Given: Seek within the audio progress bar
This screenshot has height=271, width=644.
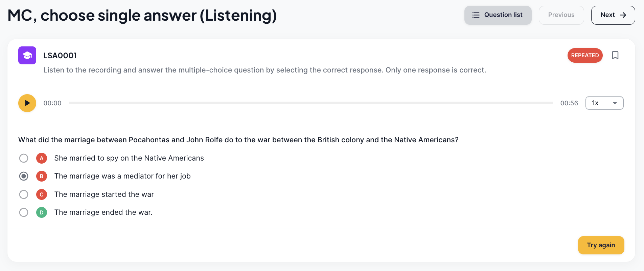Looking at the screenshot, I should [x=311, y=103].
